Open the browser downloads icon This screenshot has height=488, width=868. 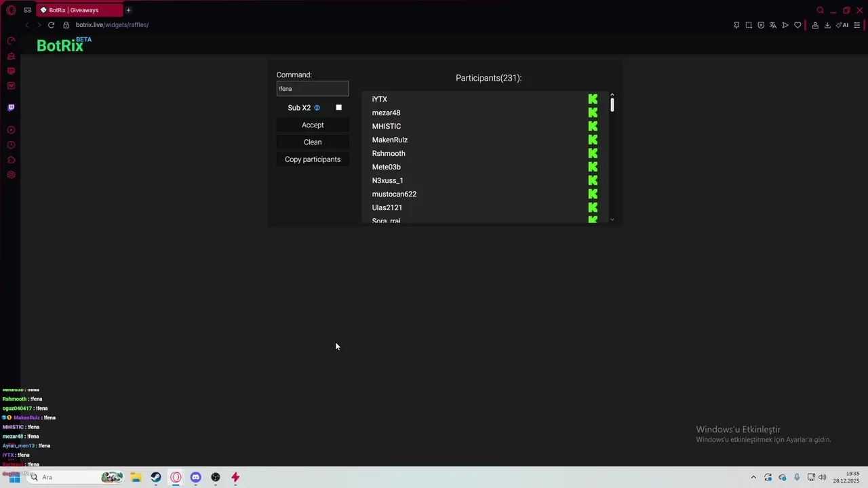pos(827,25)
